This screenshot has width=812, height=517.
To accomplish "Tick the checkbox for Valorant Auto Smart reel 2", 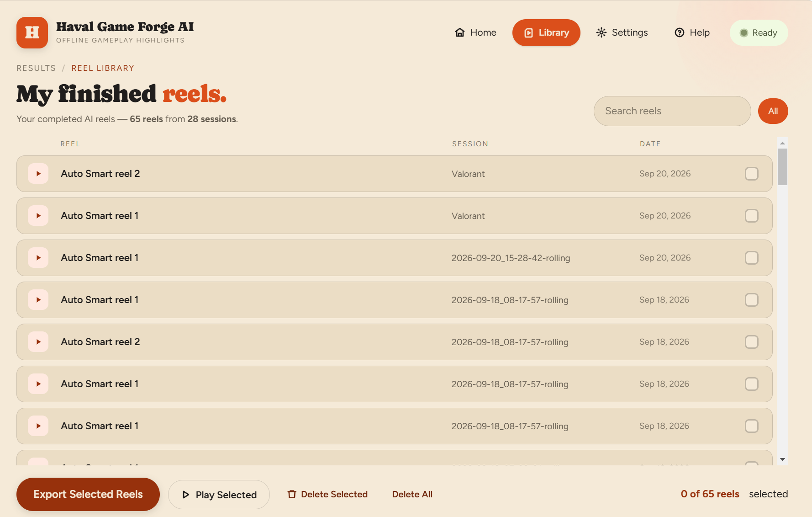I will [752, 174].
